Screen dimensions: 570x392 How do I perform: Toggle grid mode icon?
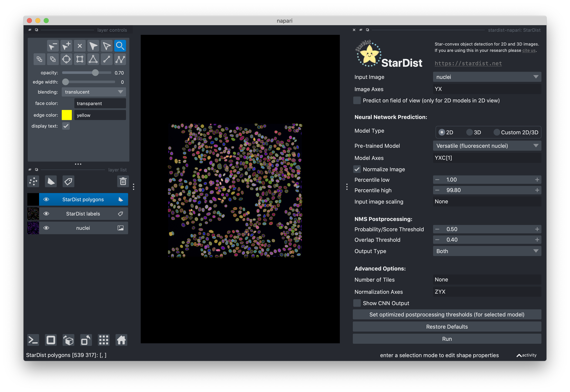(x=104, y=340)
